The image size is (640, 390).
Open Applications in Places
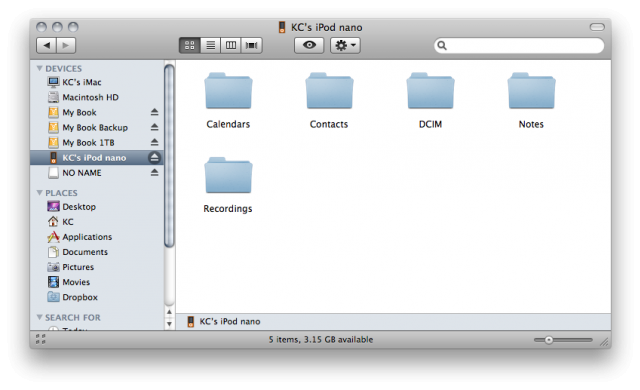pos(97,237)
